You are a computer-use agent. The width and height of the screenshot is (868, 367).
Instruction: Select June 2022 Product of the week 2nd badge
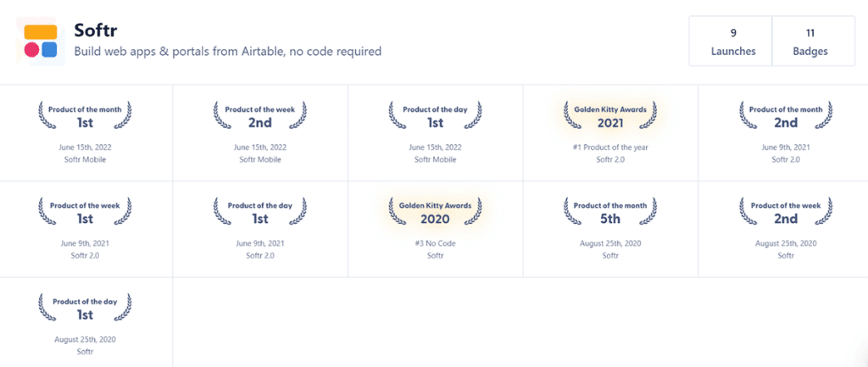coord(260,115)
